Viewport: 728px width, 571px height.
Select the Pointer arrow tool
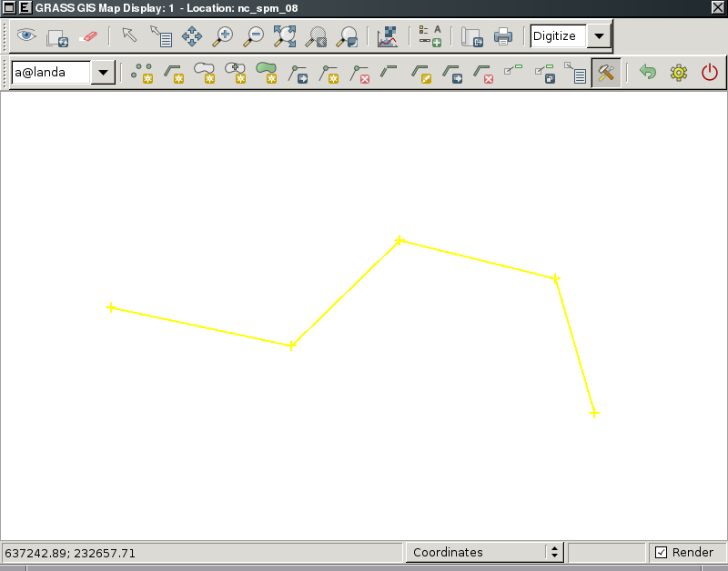(x=129, y=35)
